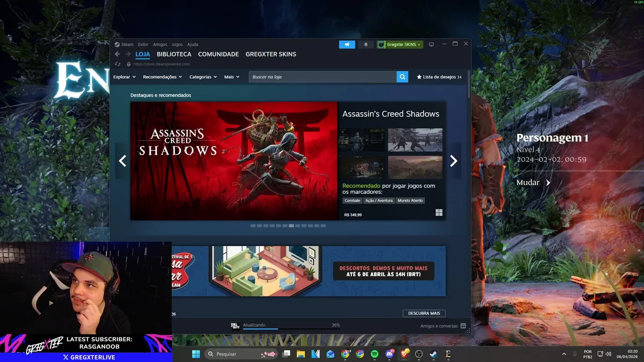Click the store search magnifier button
The height and width of the screenshot is (362, 644).
coord(402,77)
